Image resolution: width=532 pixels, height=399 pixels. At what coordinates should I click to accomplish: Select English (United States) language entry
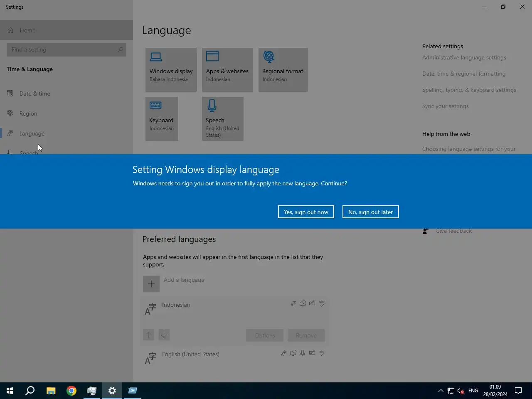pyautogui.click(x=234, y=358)
